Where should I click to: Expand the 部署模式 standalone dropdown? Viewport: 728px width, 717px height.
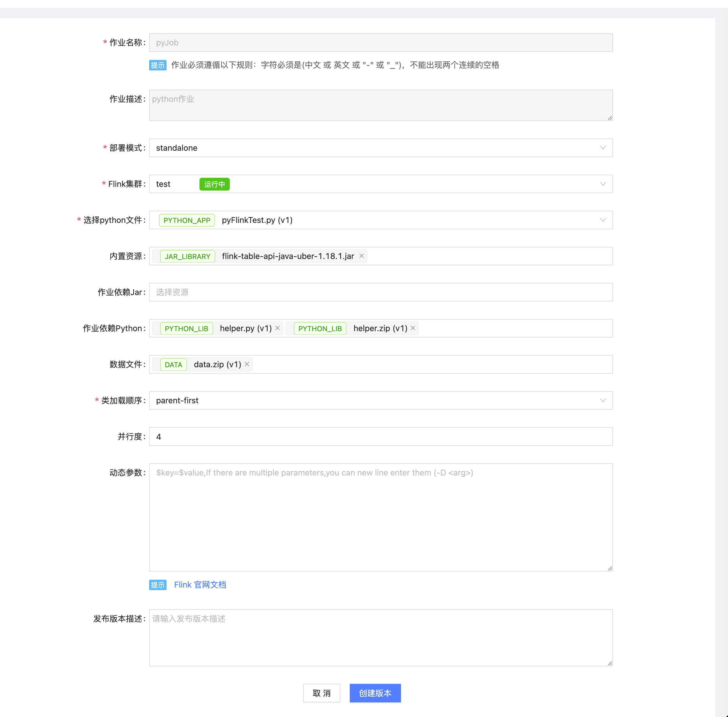pos(602,148)
